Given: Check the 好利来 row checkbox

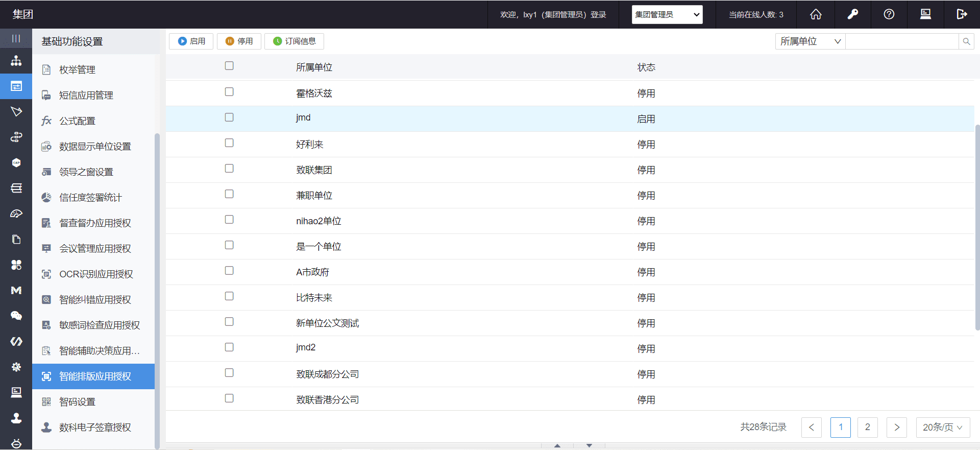Looking at the screenshot, I should point(229,143).
